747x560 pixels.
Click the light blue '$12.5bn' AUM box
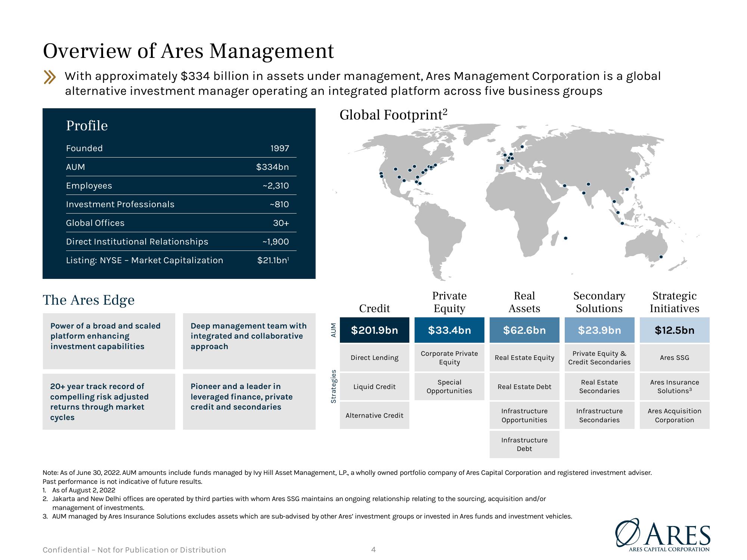point(675,330)
